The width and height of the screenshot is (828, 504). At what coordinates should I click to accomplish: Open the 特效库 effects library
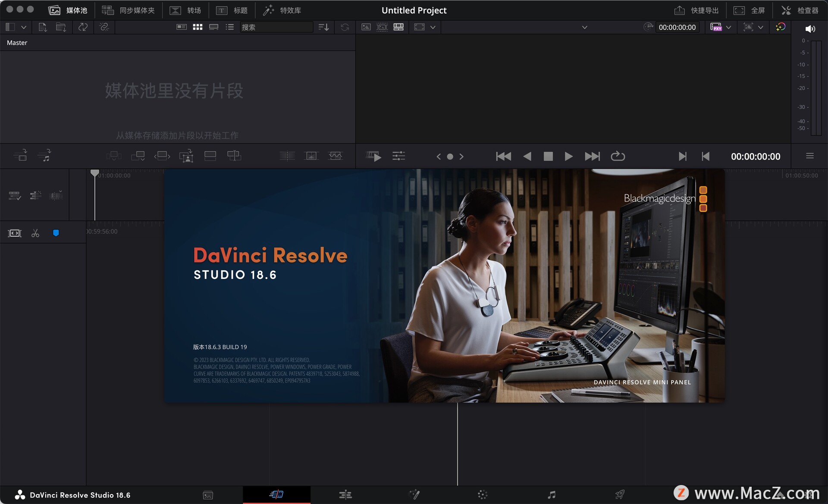coord(282,10)
